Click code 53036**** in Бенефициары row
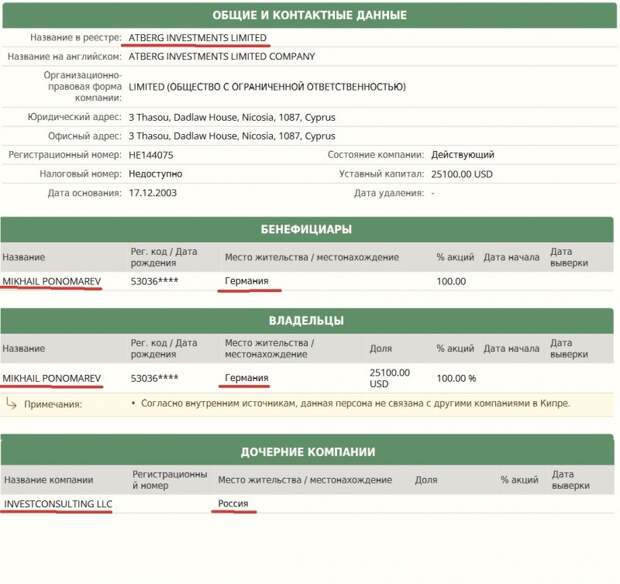Screen dimensions: 620x584 [x=154, y=281]
